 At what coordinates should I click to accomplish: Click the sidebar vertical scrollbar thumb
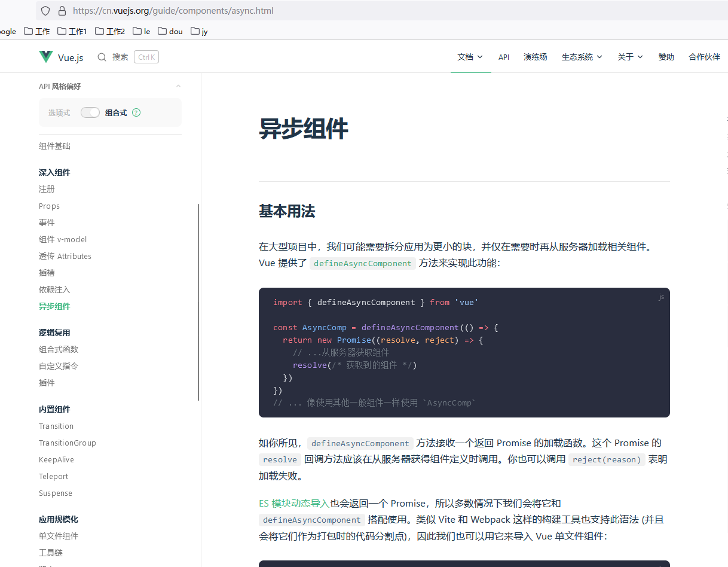click(198, 302)
